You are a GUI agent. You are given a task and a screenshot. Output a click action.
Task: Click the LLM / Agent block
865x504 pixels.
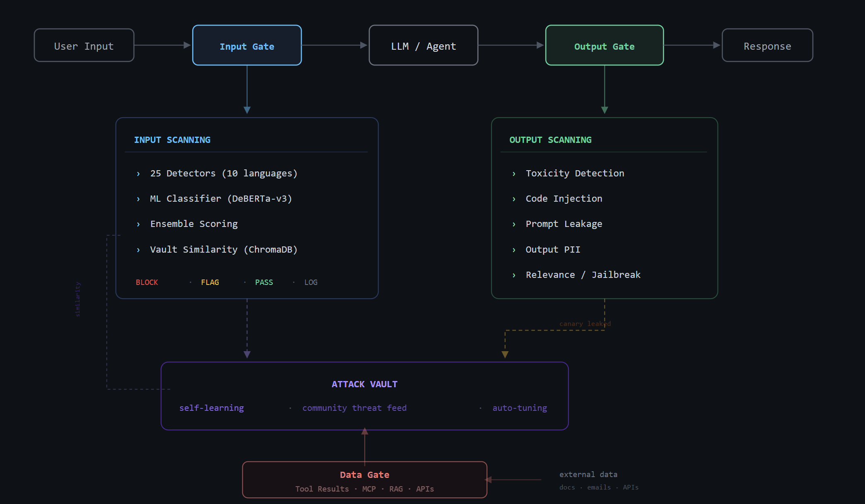point(423,46)
